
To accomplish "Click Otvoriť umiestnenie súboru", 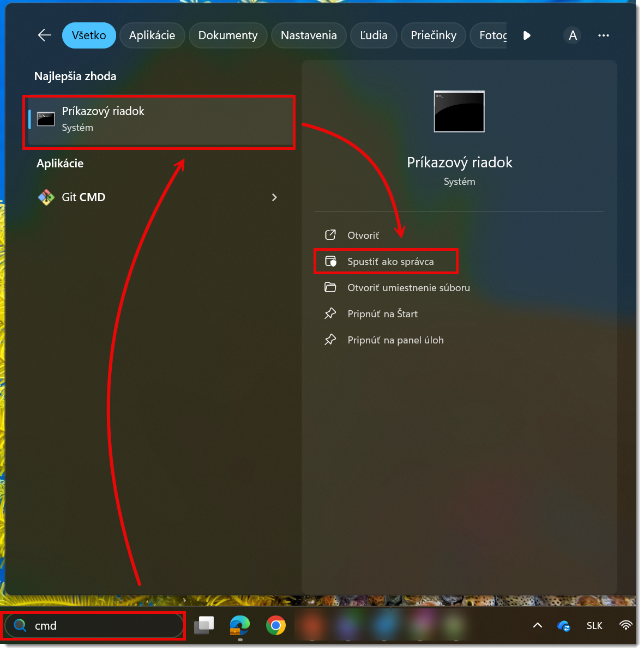I will (408, 288).
